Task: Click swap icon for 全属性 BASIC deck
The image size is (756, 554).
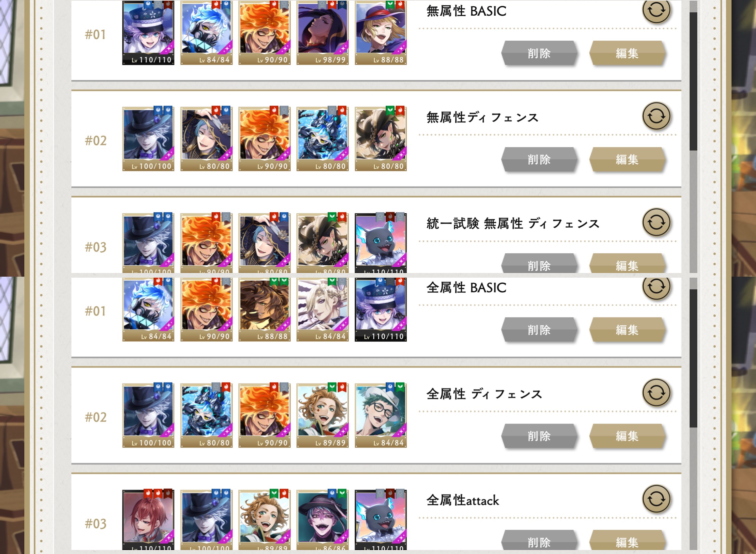Action: click(656, 286)
